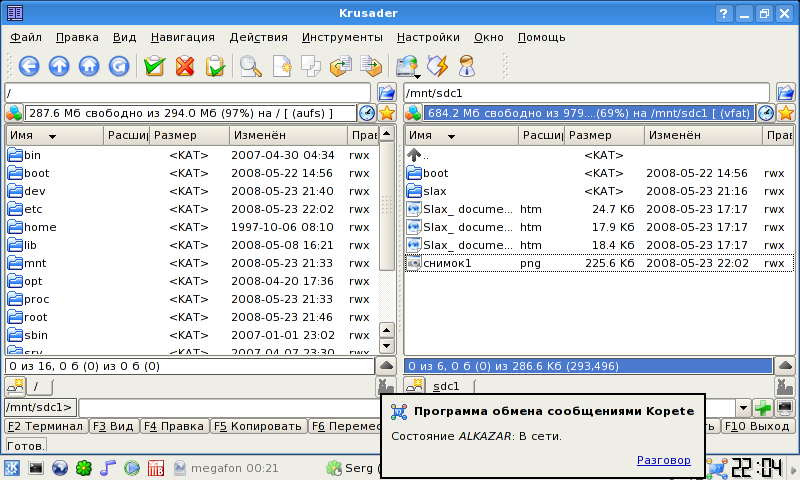Click left panel scrollbar up arrow
Image resolution: width=800 pixels, height=480 pixels.
pyautogui.click(x=387, y=134)
